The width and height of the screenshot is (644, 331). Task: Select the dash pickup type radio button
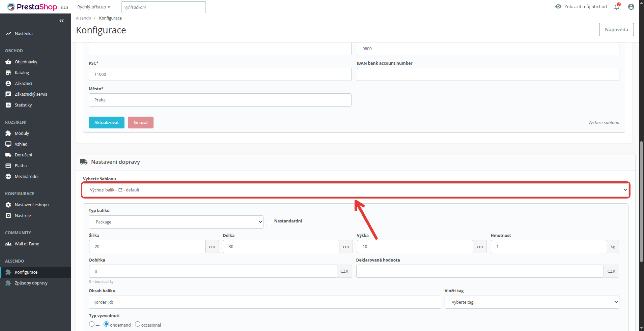pos(92,324)
